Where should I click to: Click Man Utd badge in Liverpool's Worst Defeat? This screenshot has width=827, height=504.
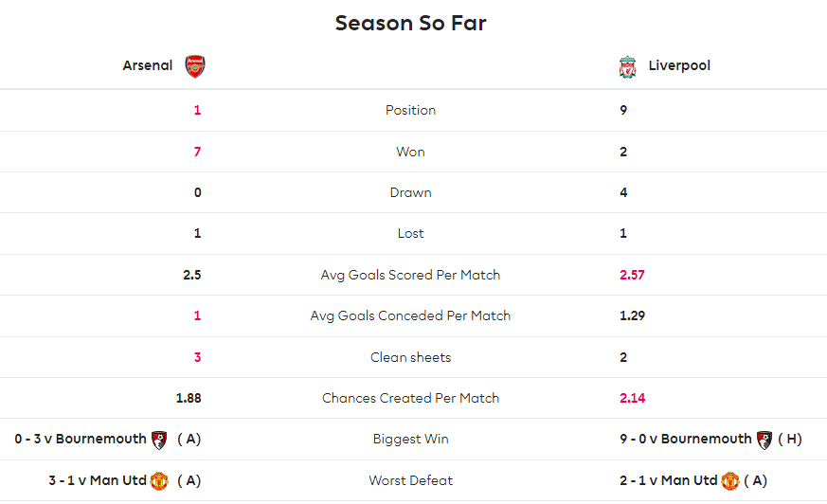pos(730,481)
